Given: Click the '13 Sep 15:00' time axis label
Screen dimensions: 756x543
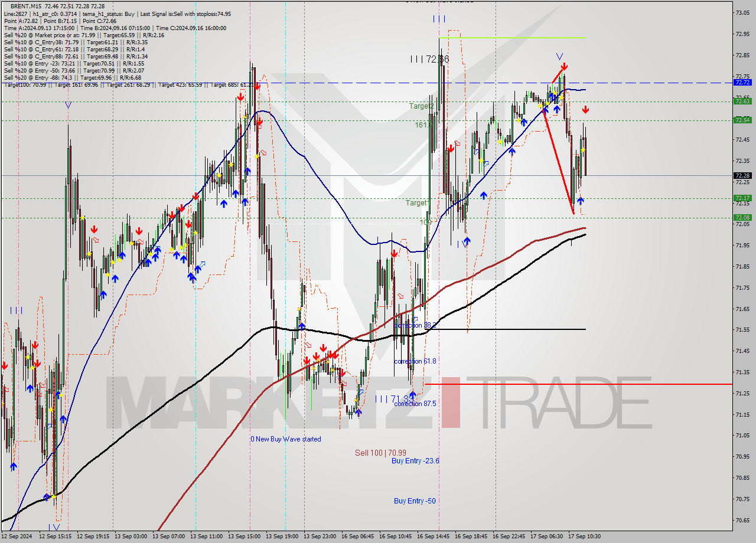Looking at the screenshot, I should (244, 537).
